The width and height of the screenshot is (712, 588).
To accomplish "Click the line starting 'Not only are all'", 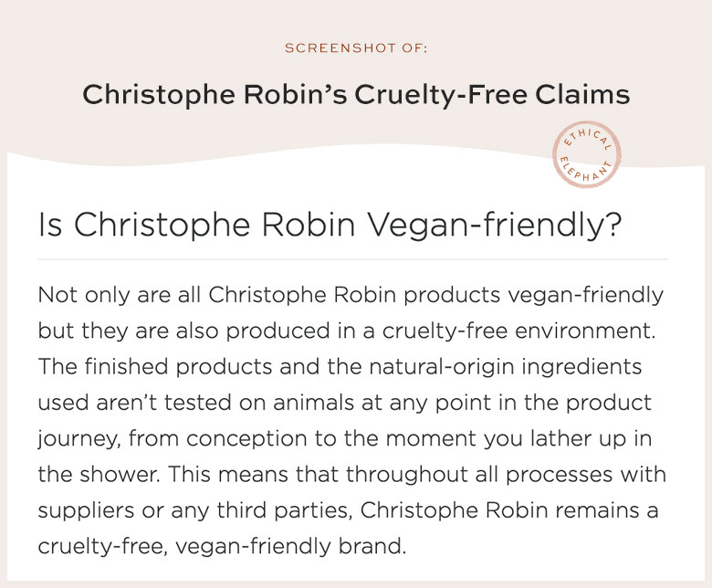I will (351, 296).
